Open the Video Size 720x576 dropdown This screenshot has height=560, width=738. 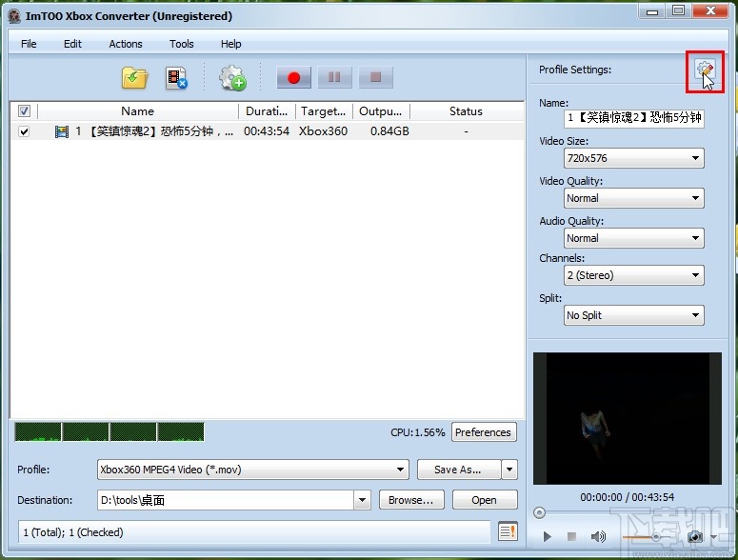(x=633, y=158)
